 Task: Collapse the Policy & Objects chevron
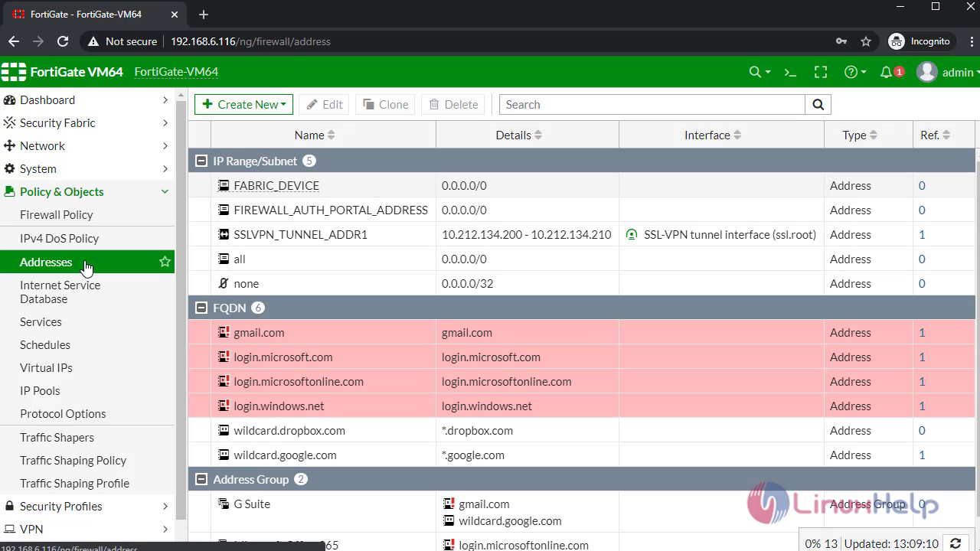(165, 191)
